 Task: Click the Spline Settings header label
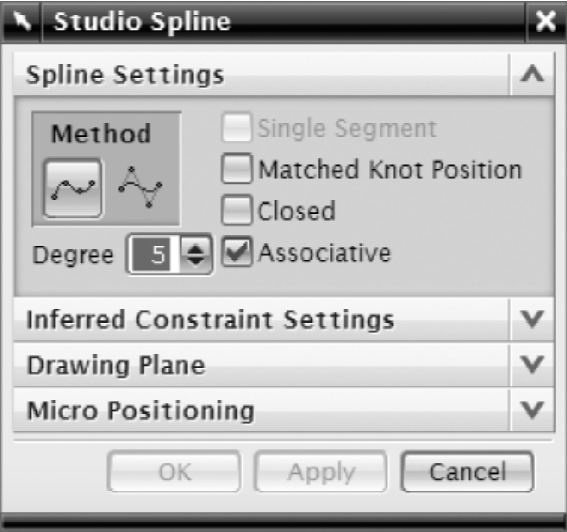click(125, 75)
